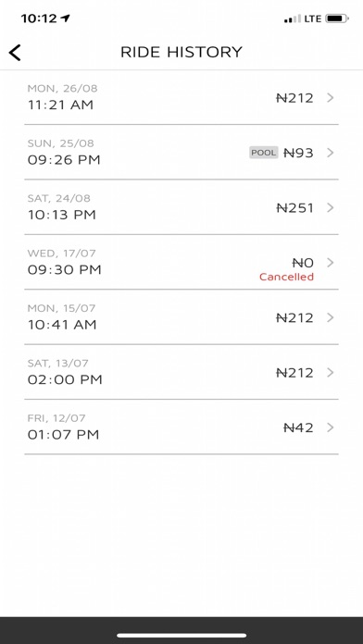363x644 pixels.
Task: Click the red Cancelled label
Action: click(286, 277)
